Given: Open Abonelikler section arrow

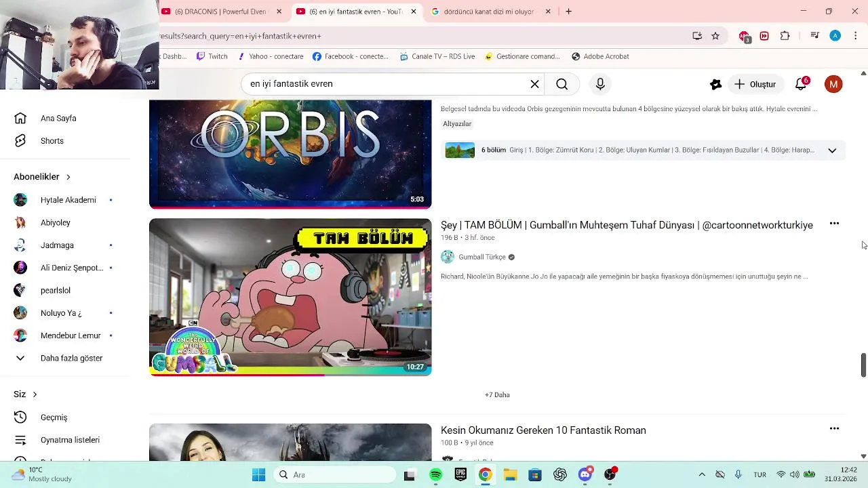Looking at the screenshot, I should (68, 177).
